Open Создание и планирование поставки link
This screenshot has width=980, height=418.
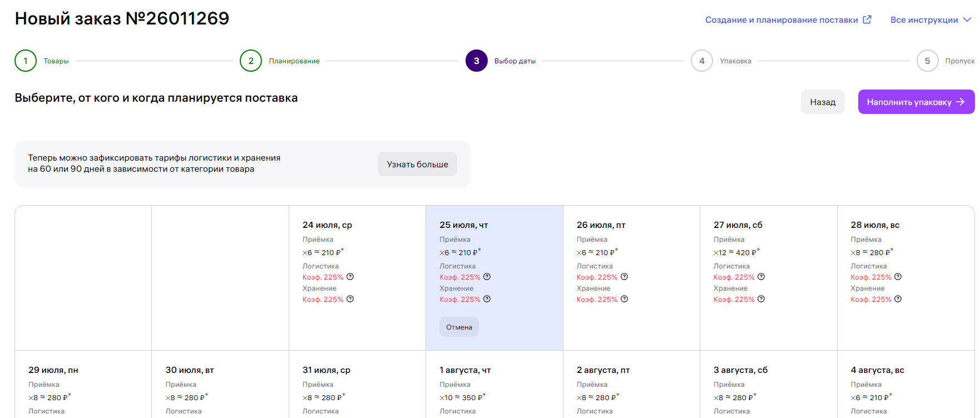(x=781, y=20)
